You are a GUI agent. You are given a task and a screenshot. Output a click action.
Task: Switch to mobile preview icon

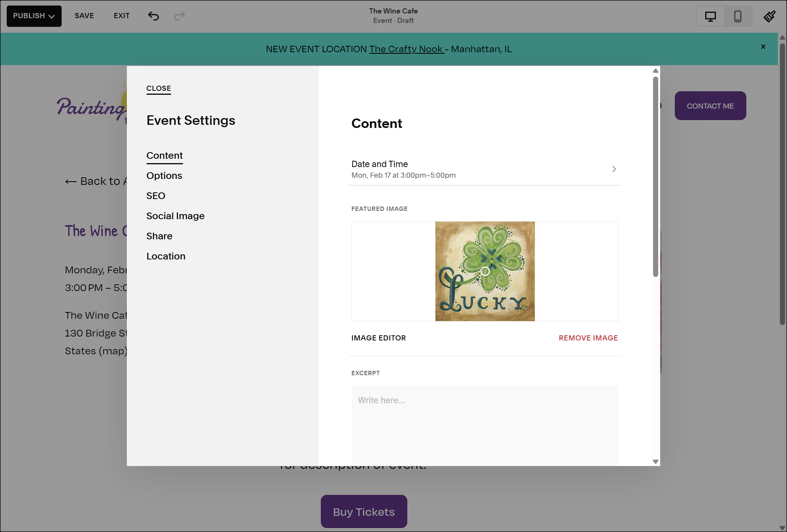click(x=738, y=16)
